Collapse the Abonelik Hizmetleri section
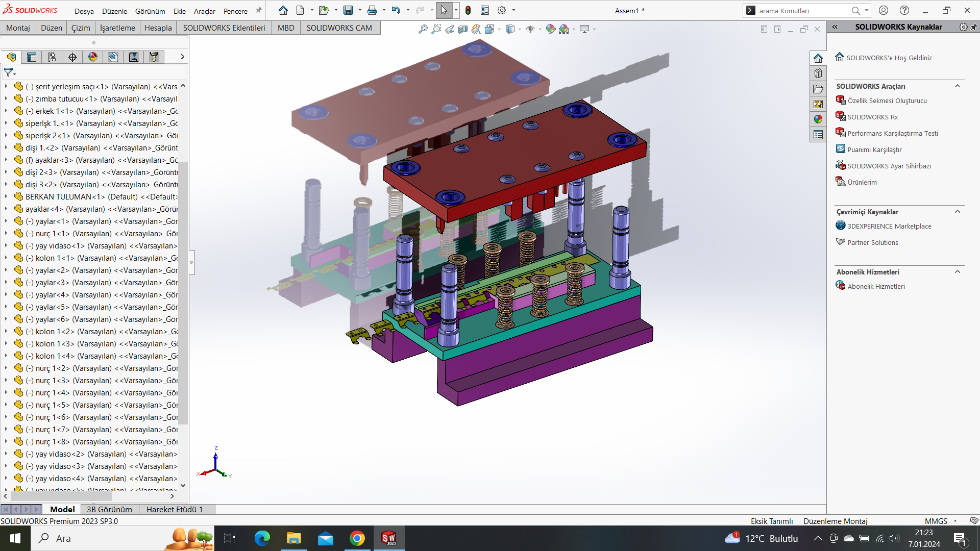980x551 pixels. [958, 272]
